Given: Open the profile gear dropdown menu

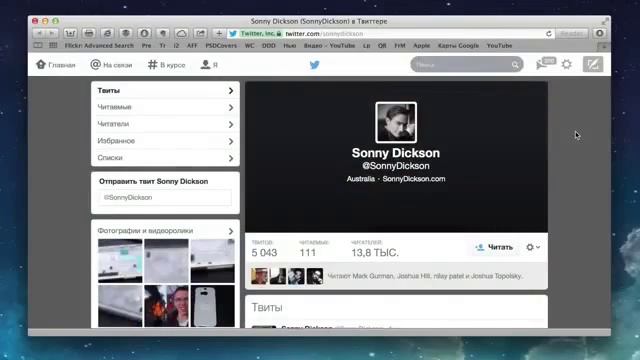Looking at the screenshot, I should [x=533, y=247].
